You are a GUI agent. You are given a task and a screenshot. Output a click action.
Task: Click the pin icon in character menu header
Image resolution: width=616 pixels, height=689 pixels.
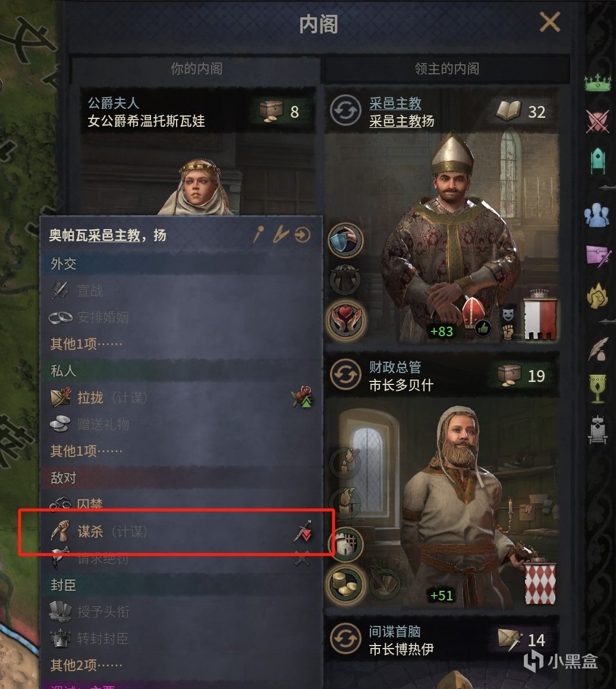(259, 235)
